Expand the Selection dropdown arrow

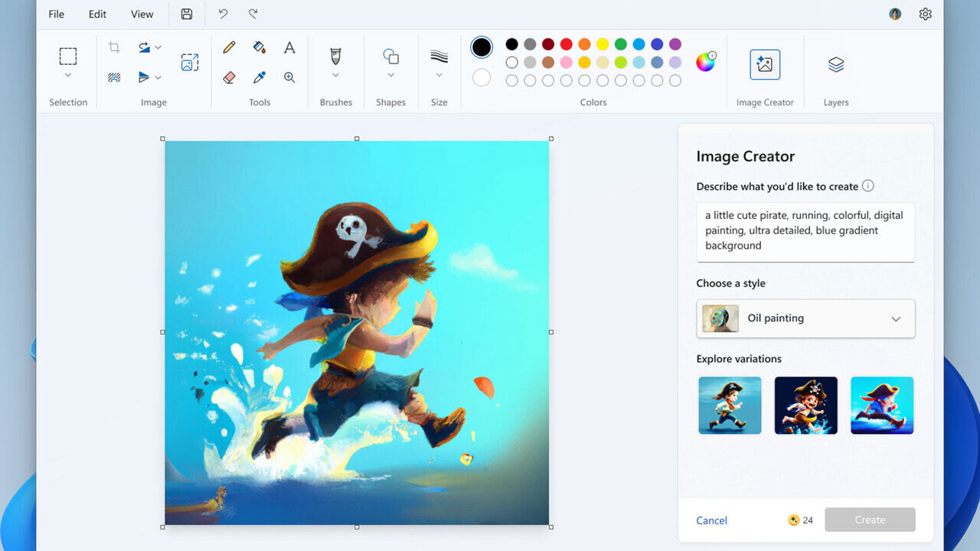click(68, 75)
